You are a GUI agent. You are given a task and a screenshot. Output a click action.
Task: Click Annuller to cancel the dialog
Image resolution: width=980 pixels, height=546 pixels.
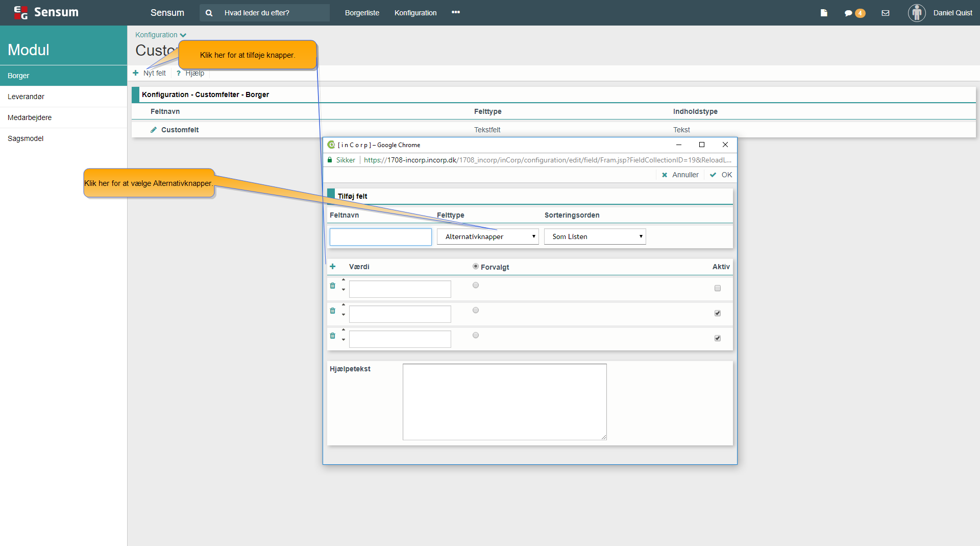[x=680, y=175]
